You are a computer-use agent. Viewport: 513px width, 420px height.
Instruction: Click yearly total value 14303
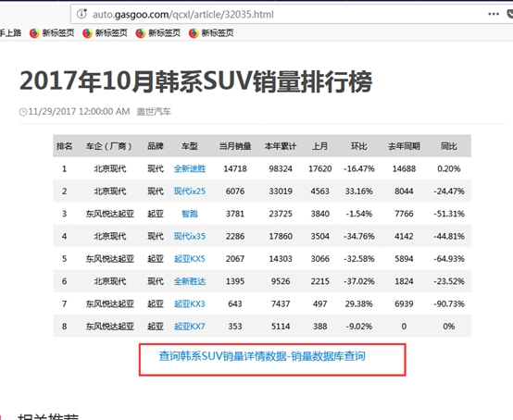point(281,259)
